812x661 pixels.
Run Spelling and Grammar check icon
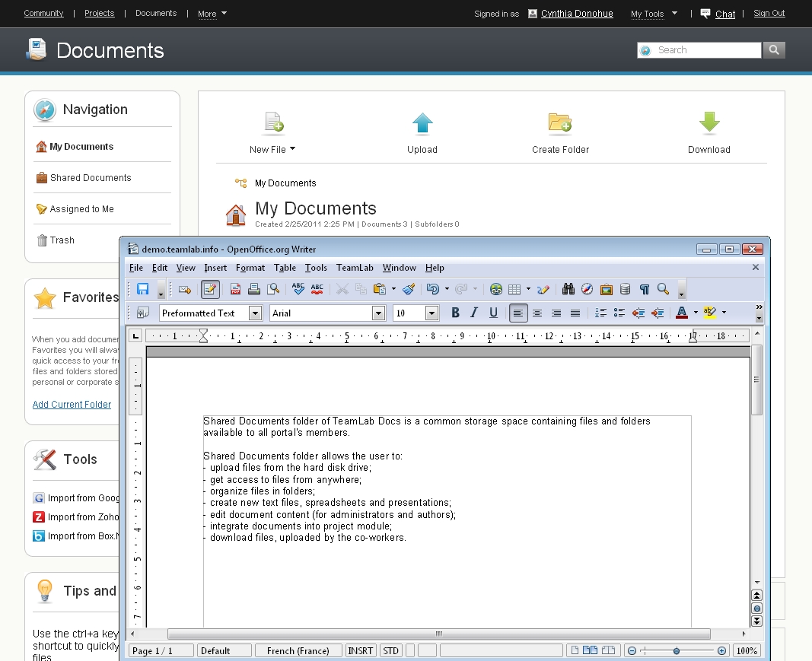pyautogui.click(x=298, y=289)
